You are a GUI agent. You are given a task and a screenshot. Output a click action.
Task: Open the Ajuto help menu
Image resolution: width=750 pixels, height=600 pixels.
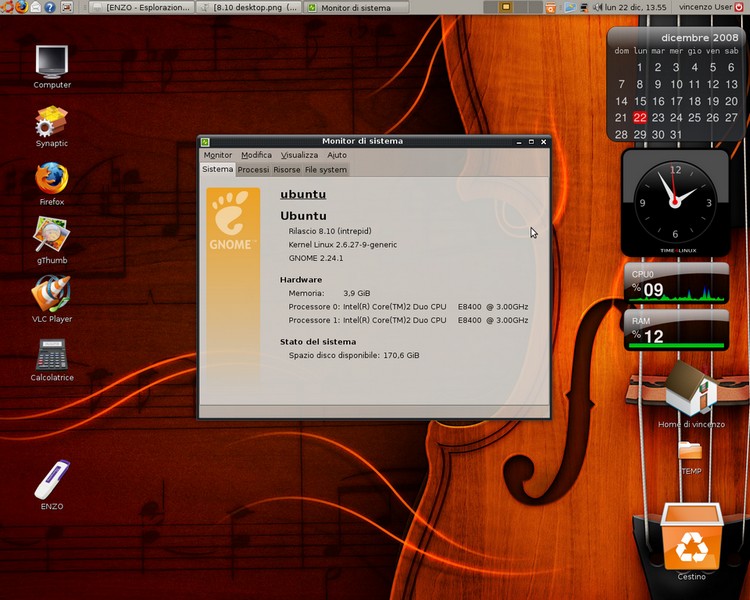pos(337,155)
